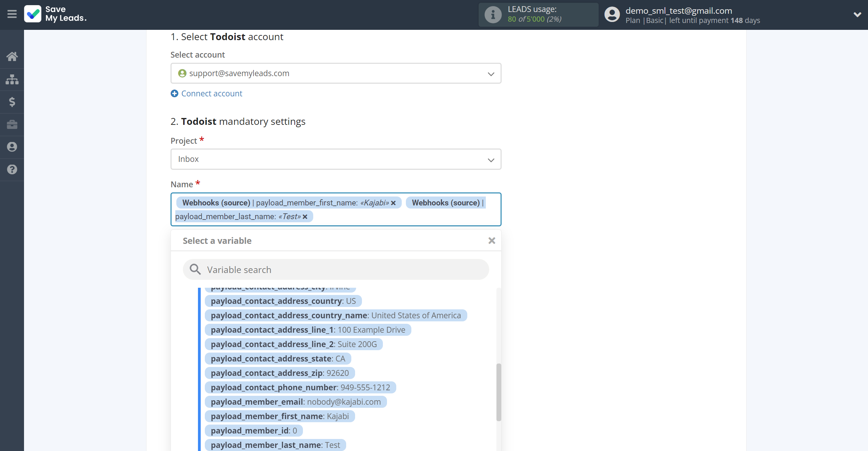Close the Select a variable panel
868x451 pixels.
click(492, 241)
